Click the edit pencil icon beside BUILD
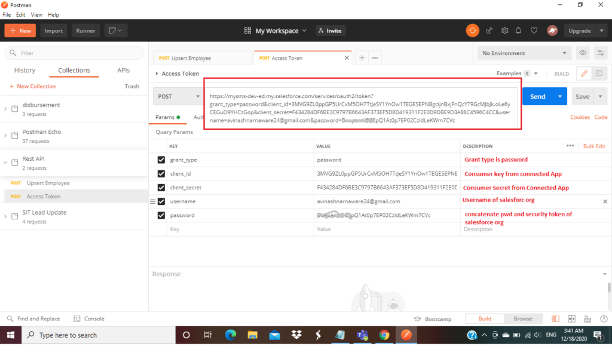The image size is (612, 364). pyautogui.click(x=584, y=74)
